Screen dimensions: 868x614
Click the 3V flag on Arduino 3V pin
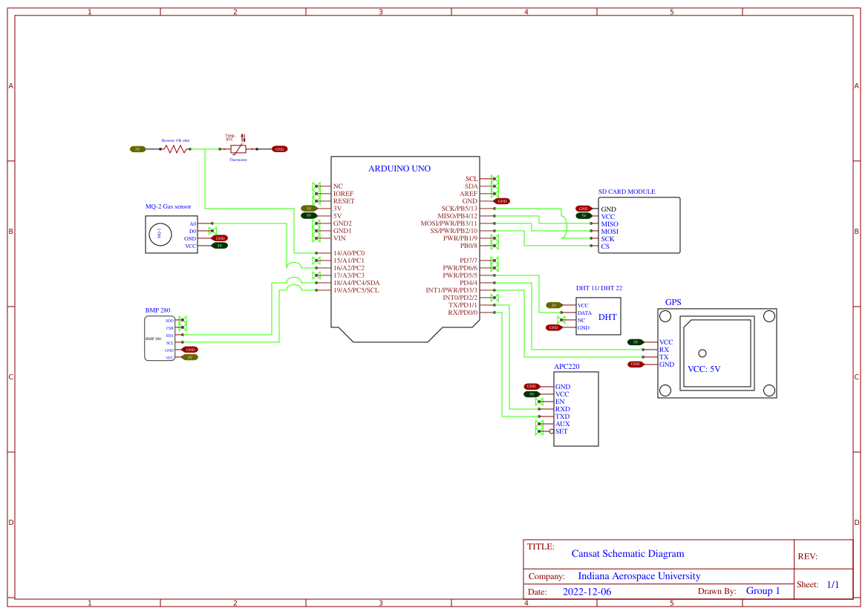click(309, 209)
